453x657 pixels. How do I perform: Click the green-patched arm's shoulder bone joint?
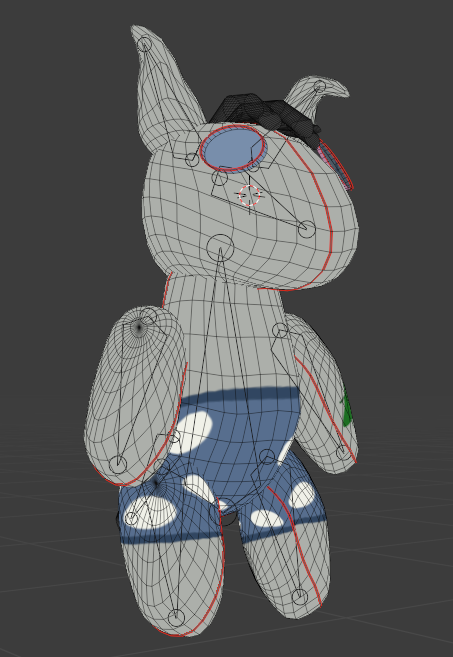(280, 331)
